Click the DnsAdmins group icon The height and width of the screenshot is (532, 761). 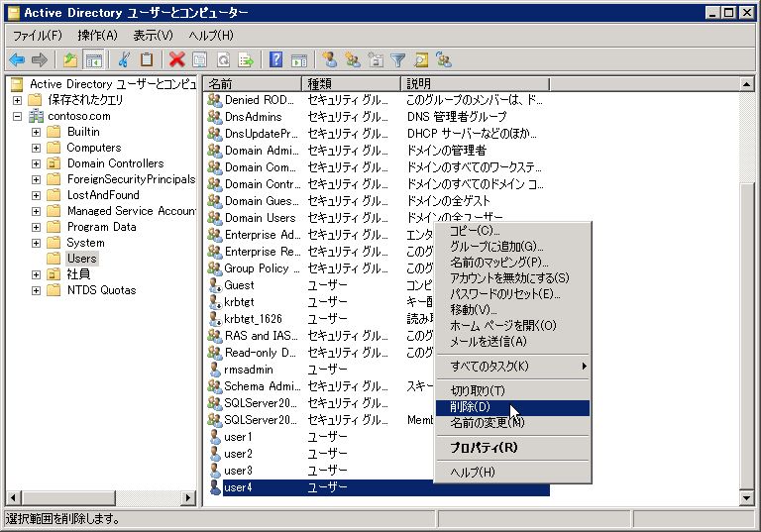point(215,117)
